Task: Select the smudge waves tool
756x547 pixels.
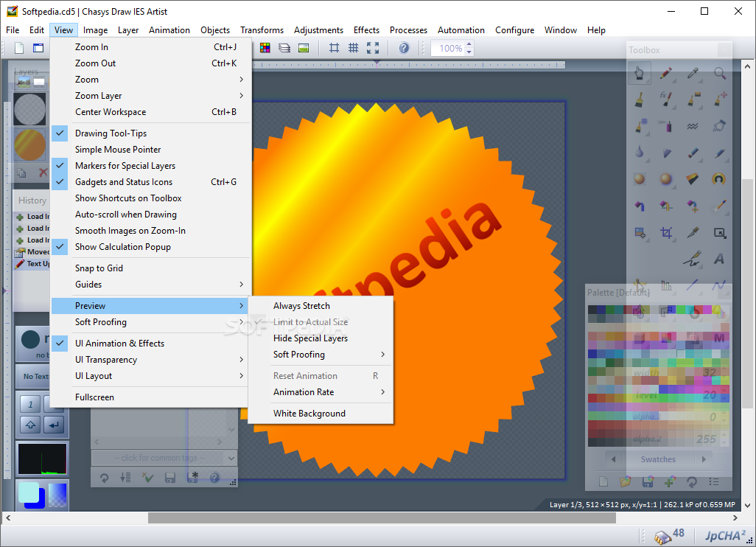Action: pos(693,126)
